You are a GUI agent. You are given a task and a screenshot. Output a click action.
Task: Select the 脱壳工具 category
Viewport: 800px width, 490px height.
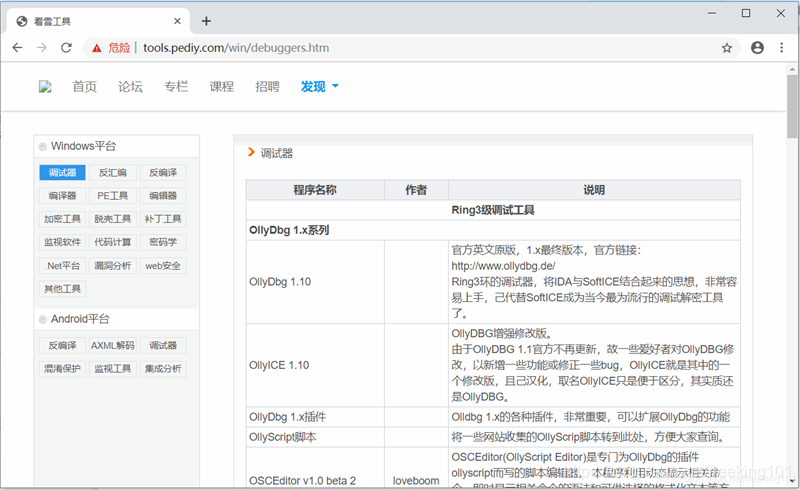click(113, 219)
